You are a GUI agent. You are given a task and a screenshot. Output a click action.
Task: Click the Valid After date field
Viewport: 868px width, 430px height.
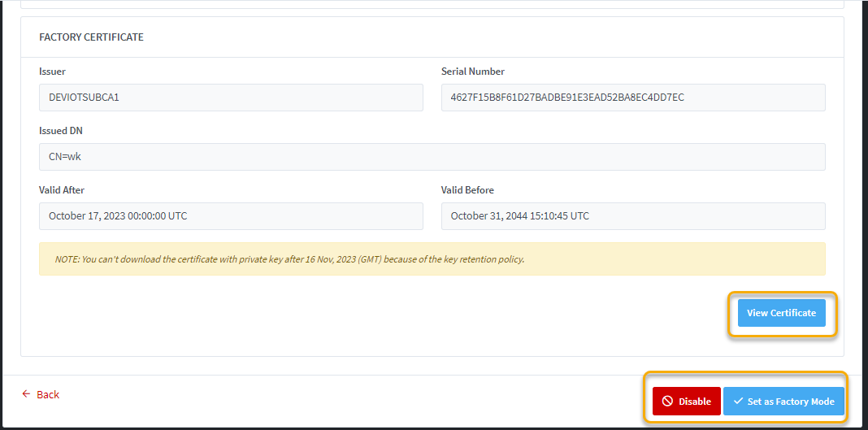point(231,216)
